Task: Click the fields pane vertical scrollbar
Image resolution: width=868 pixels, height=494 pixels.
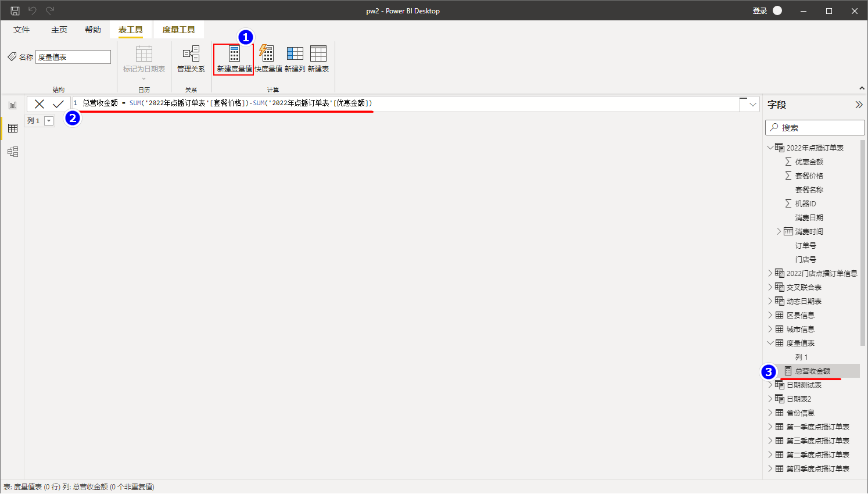Action: [x=863, y=243]
